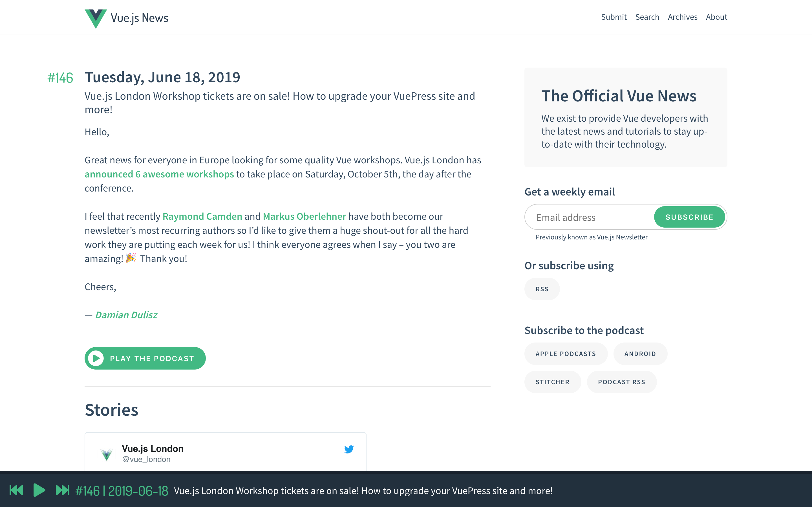Viewport: 812px width, 507px height.
Task: Subscribe via the RSS button
Action: (x=542, y=289)
